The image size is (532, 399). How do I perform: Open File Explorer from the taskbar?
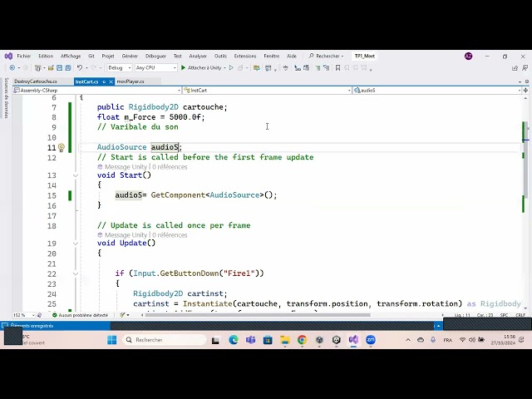[284, 340]
